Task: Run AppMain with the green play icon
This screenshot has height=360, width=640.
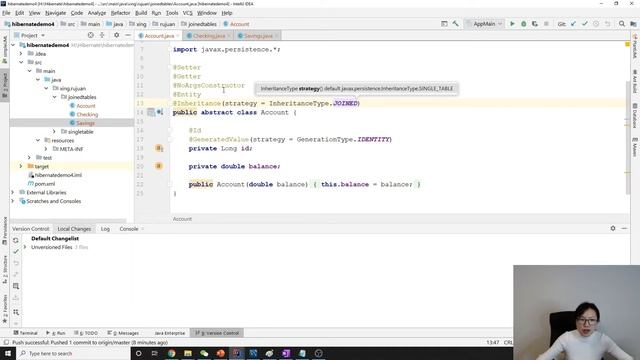Action: [512, 24]
